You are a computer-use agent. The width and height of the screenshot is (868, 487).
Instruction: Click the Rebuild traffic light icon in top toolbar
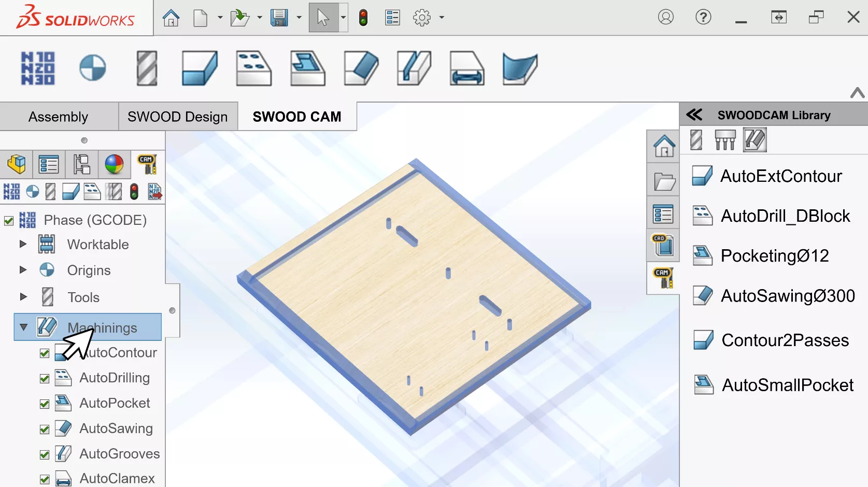pos(363,18)
